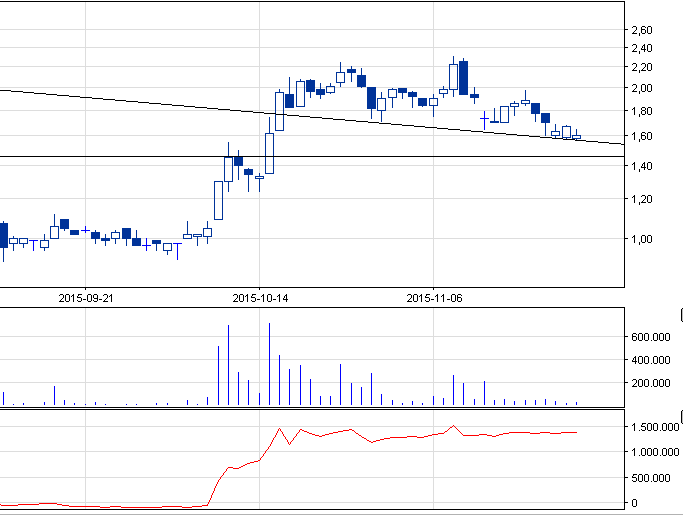Click the 1,00 price axis label
This screenshot has width=683, height=515.
(x=642, y=239)
